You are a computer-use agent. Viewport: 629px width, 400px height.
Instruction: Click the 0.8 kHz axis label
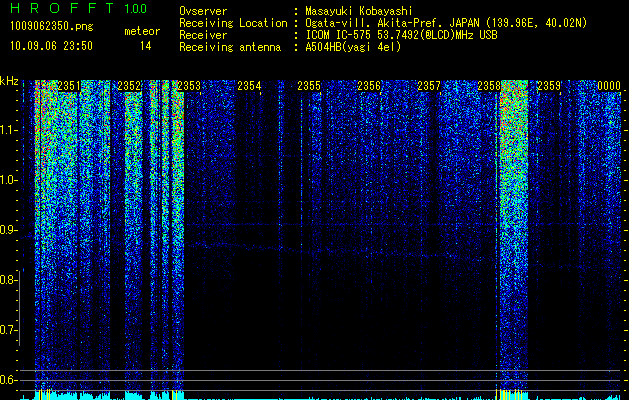point(8,280)
